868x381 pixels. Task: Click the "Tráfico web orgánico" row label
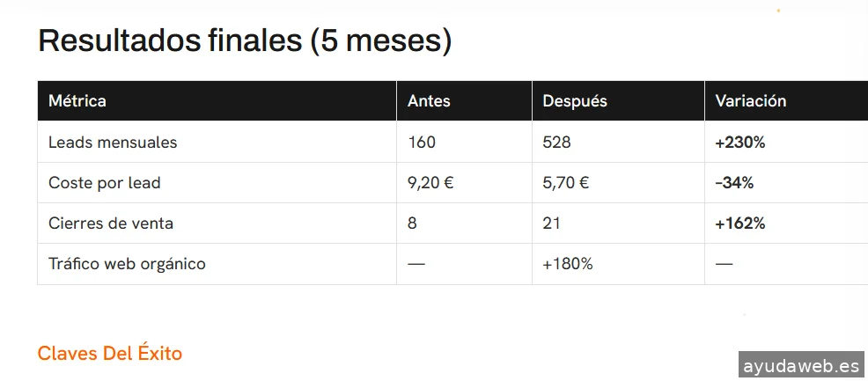pos(127,264)
